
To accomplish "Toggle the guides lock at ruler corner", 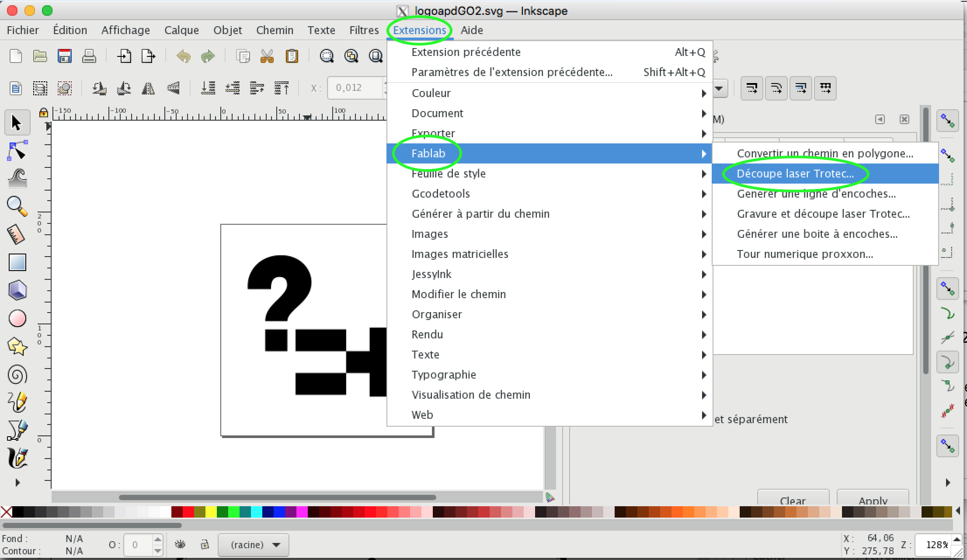I will tap(43, 113).
